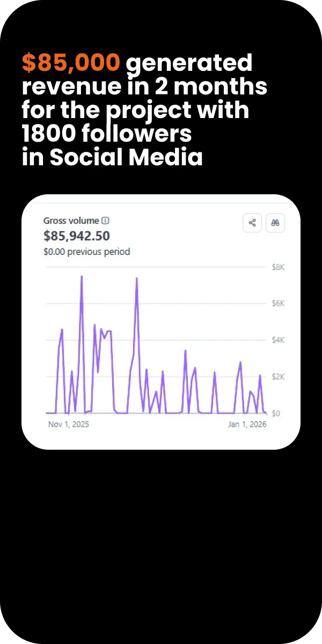Click the $2K axis label
Image resolution: width=322 pixels, height=644 pixels.
pos(277,377)
